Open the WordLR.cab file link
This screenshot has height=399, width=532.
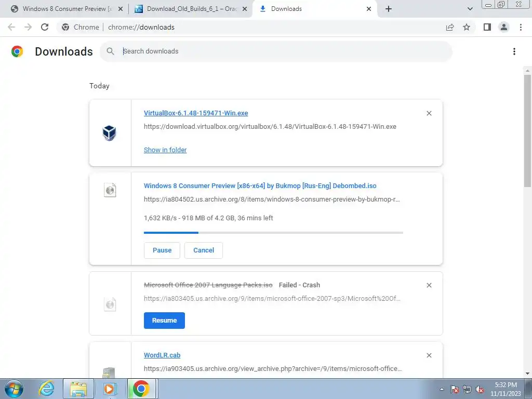pyautogui.click(x=162, y=355)
